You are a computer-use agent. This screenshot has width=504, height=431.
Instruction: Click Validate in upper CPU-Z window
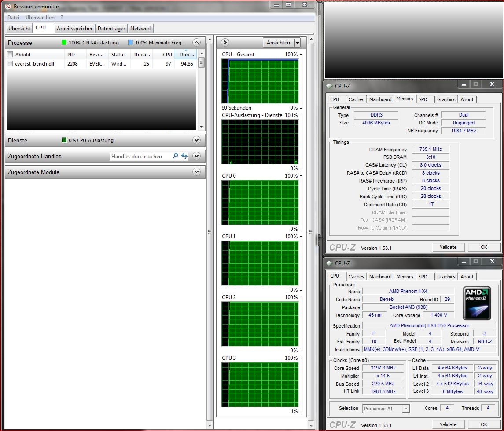coord(448,247)
